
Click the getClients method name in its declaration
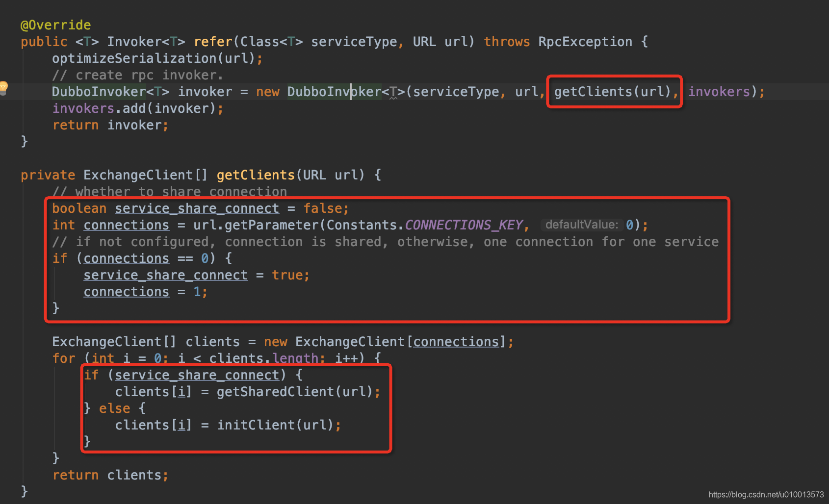255,175
